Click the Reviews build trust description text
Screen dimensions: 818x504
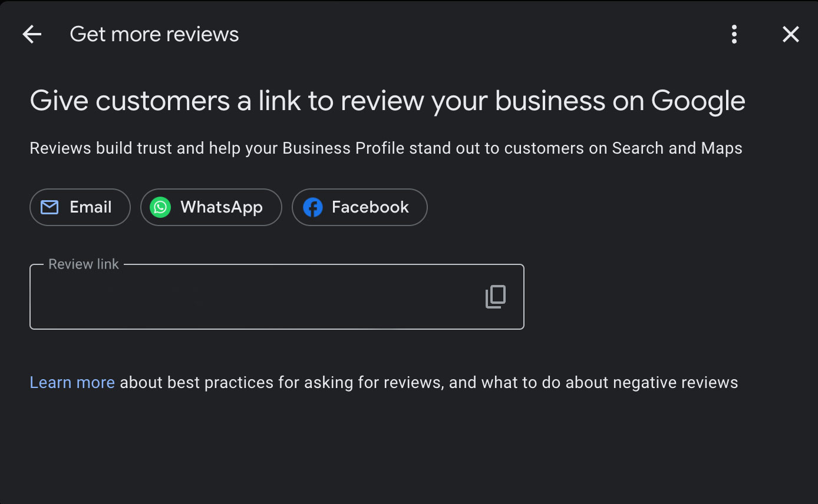pos(386,148)
